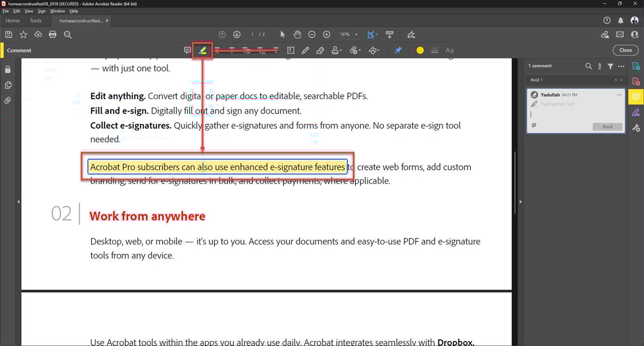Image resolution: width=644 pixels, height=346 pixels.
Task: Open the Share with others icon
Action: click(x=634, y=35)
